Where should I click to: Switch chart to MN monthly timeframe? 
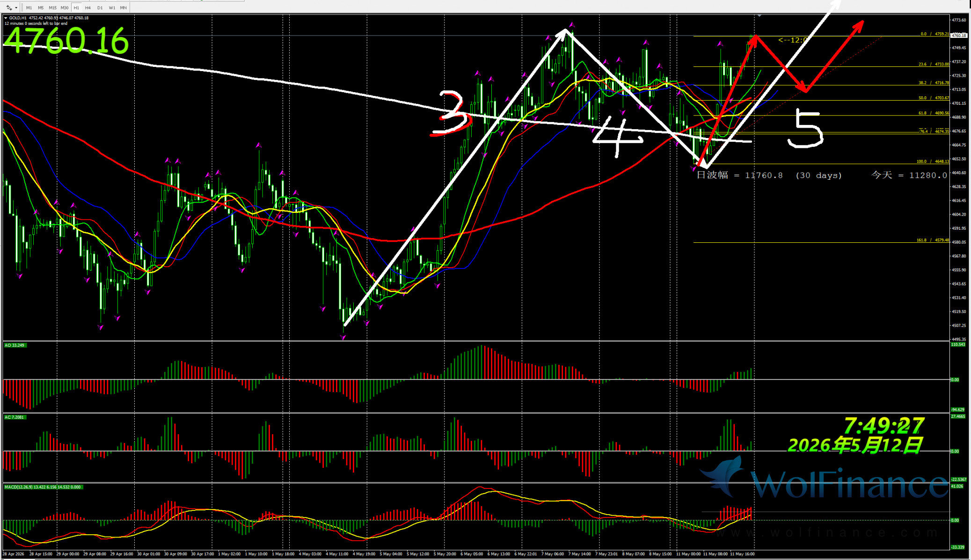coord(124,7)
